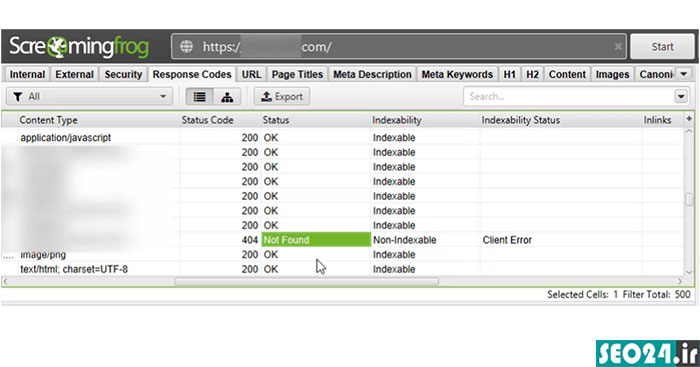
Task: Select the 404 status code cell
Action: (x=221, y=240)
